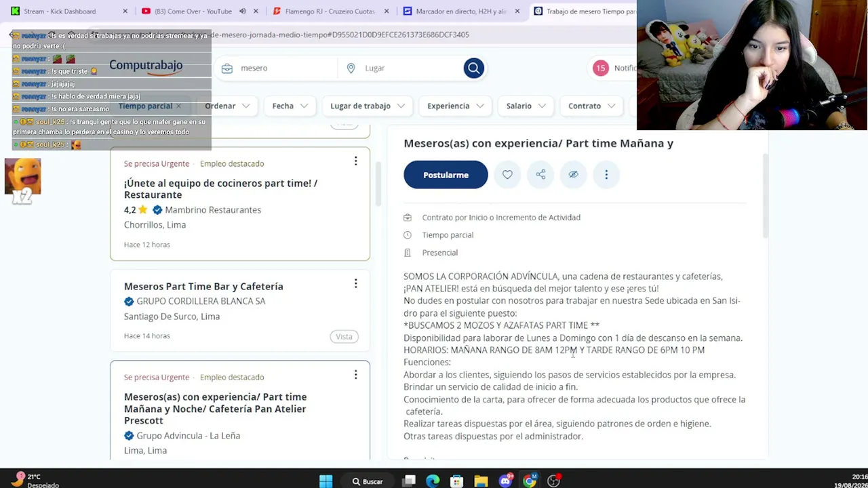This screenshot has height=488, width=868.
Task: Visit the Grupo Advincula - La Leña link
Action: point(188,436)
